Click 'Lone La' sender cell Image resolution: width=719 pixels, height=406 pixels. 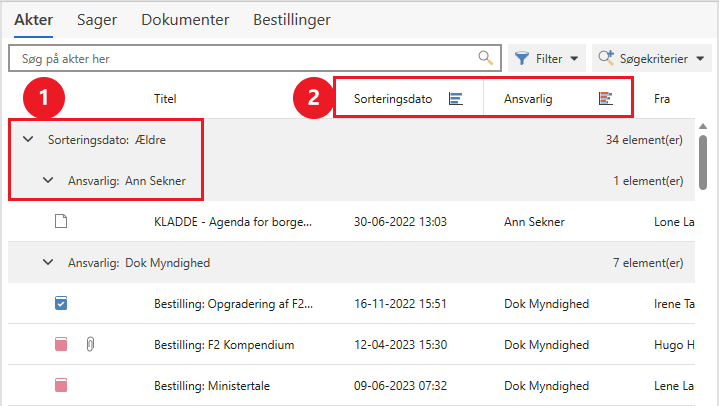674,222
